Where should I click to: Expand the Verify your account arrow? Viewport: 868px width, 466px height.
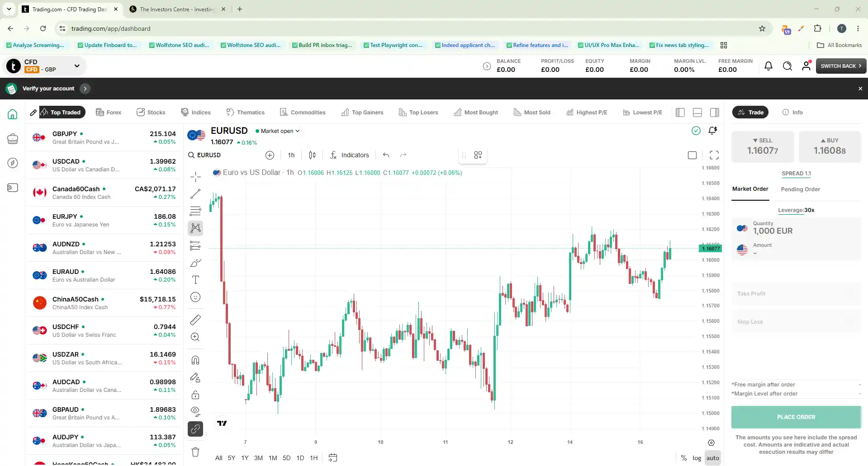85,89
